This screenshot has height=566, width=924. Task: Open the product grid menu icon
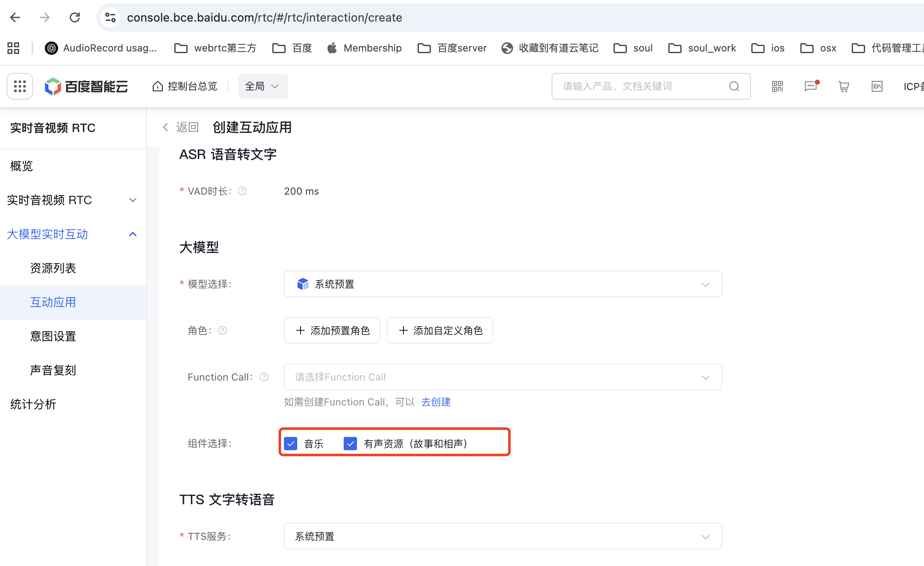point(20,86)
